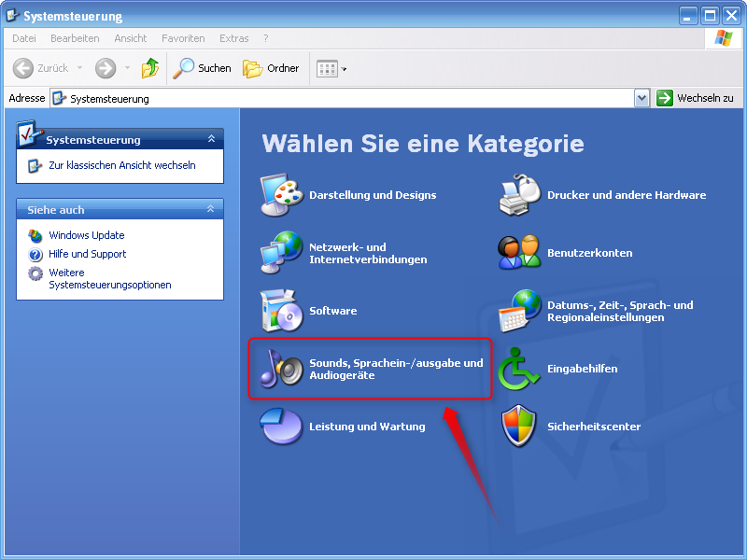Open Darstellung und Designs category text

(373, 195)
